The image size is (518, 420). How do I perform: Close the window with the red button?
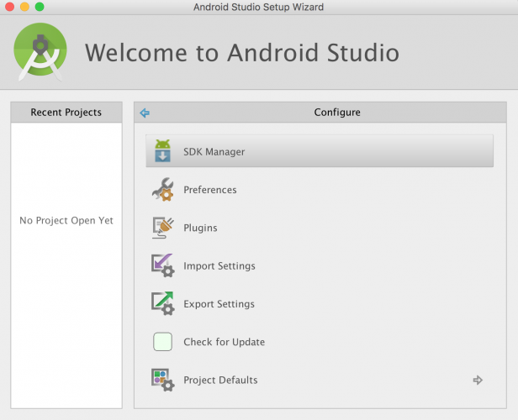click(10, 7)
